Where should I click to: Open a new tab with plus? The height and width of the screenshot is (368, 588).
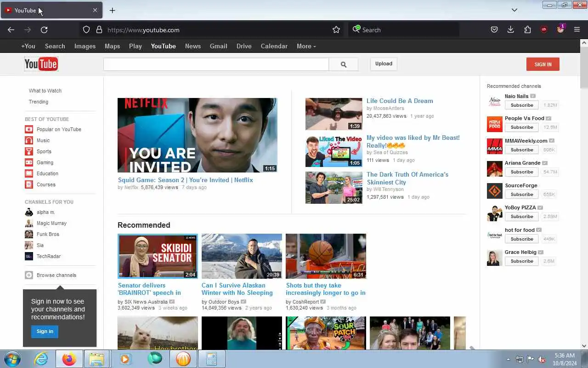112,10
